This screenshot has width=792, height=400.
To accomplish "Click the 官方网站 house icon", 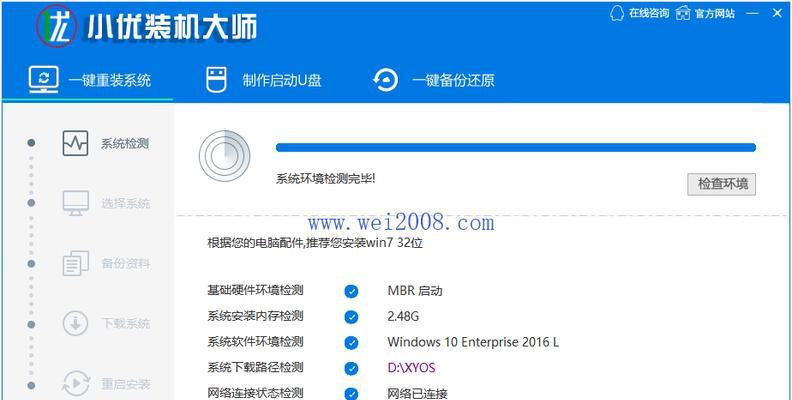I will pyautogui.click(x=683, y=13).
